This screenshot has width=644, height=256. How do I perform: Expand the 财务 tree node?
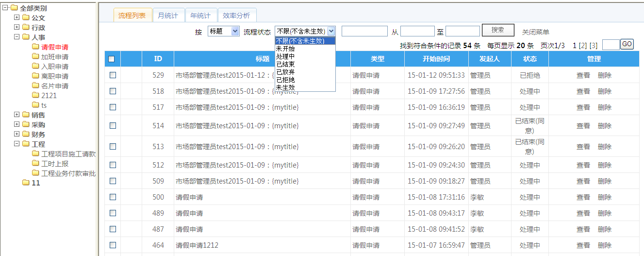[x=17, y=134]
